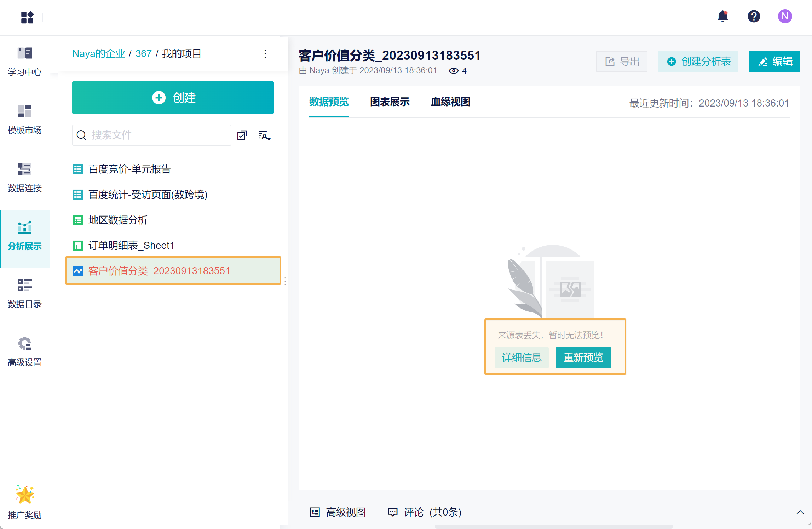Click the 创建 button
Viewport: 812px width, 529px height.
[x=173, y=98]
